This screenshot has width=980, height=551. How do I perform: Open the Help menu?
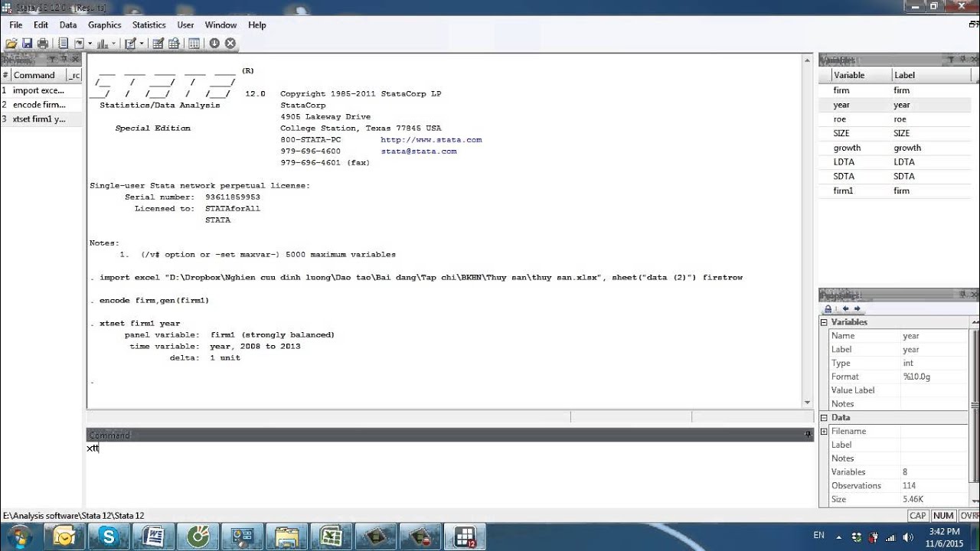click(x=257, y=25)
